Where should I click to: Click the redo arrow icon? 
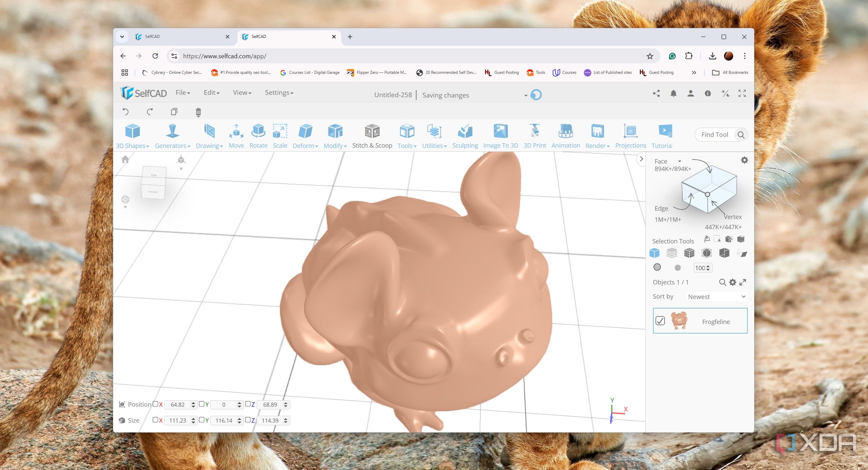point(150,112)
